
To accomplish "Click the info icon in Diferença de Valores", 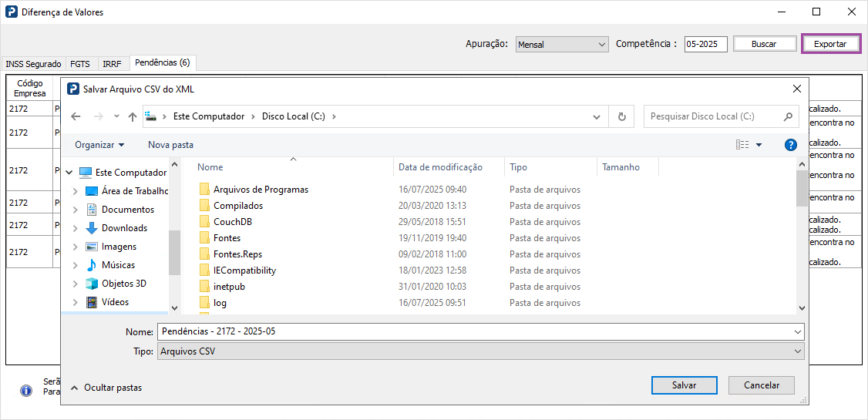I will [26, 391].
